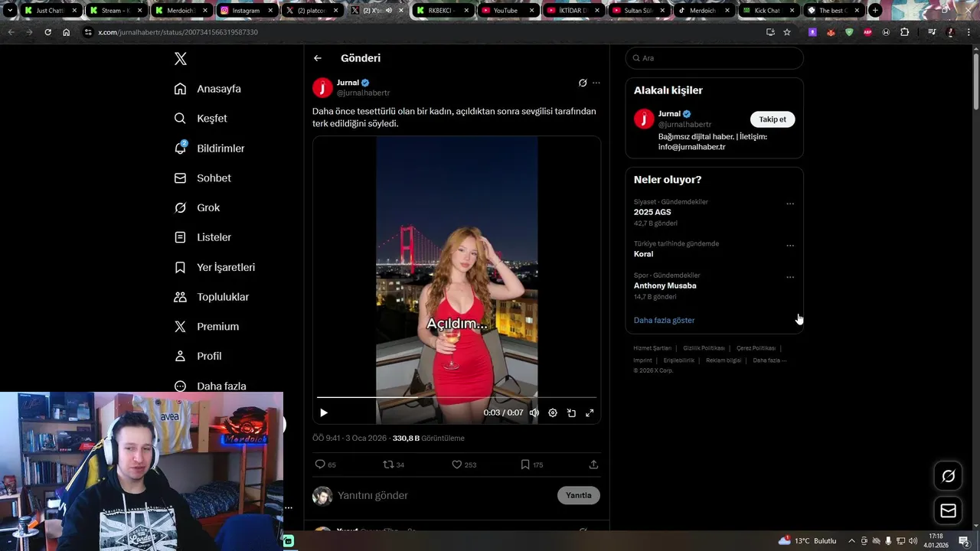
Task: Open the Anthony Musaba trending topic
Action: (x=665, y=285)
